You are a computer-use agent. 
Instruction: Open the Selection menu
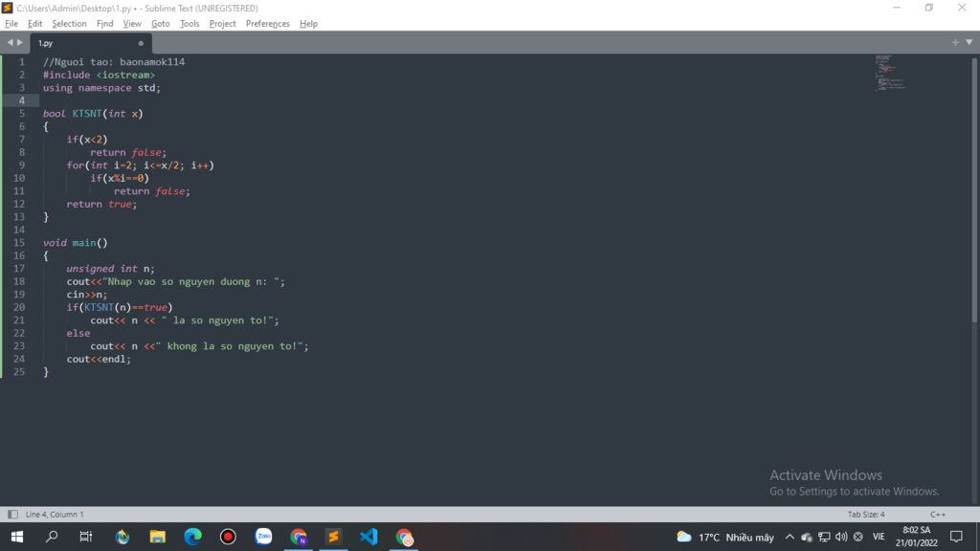[69, 24]
